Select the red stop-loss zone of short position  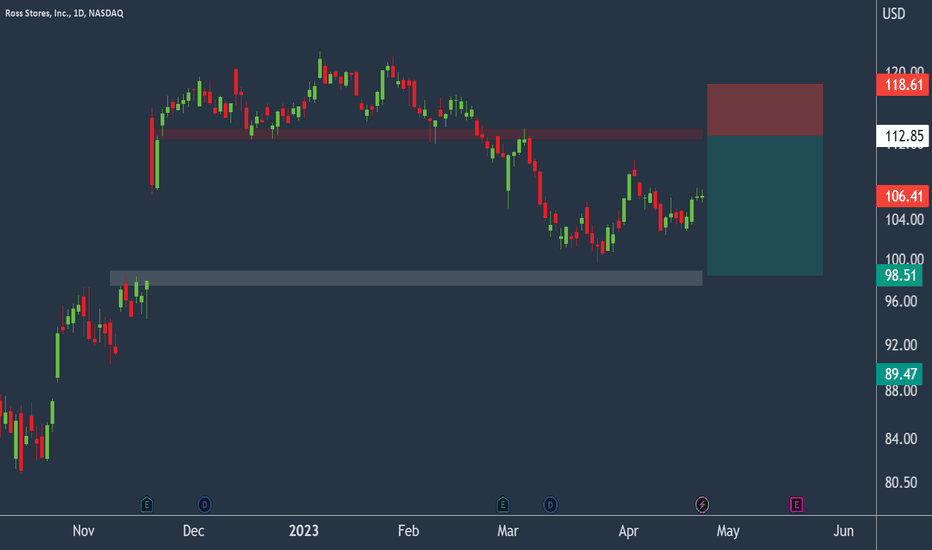765,110
